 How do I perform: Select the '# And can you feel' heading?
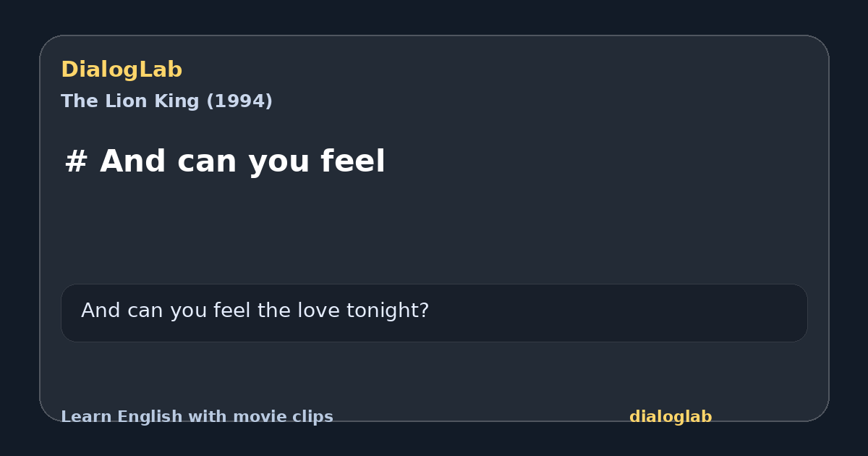tap(225, 161)
